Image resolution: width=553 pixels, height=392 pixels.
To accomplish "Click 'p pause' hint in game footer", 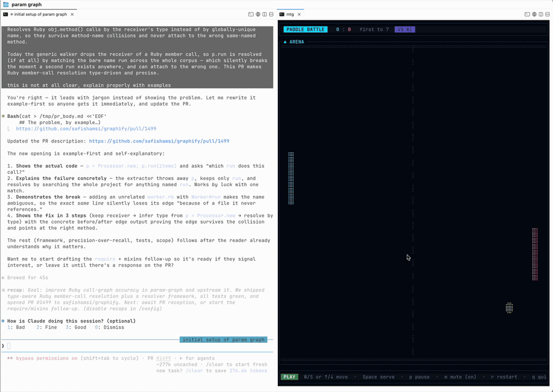I will (419, 377).
